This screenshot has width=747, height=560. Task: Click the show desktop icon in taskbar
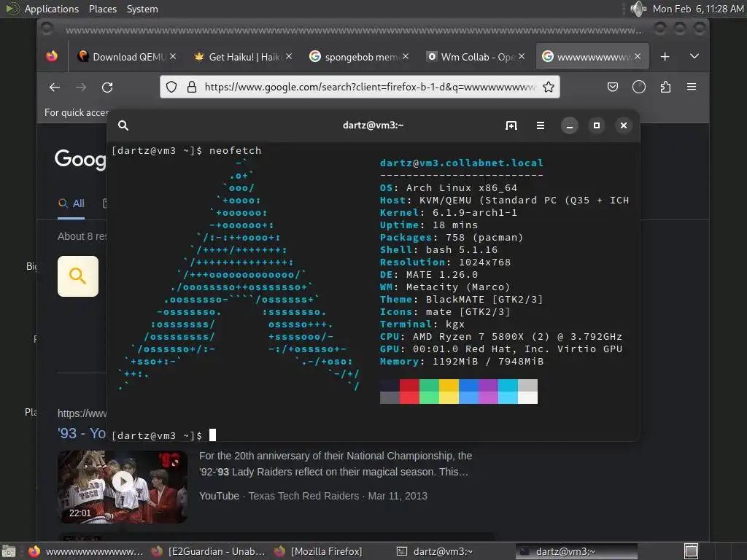[9, 551]
